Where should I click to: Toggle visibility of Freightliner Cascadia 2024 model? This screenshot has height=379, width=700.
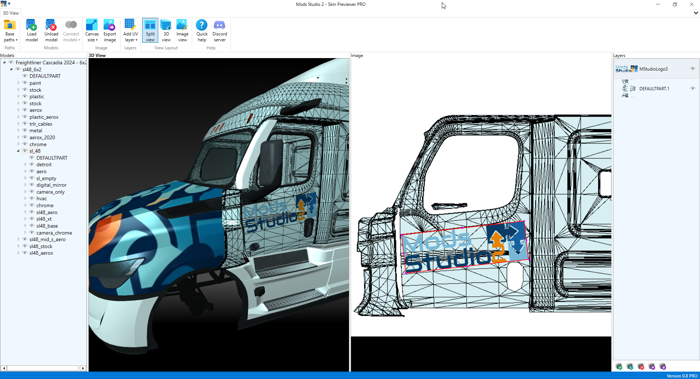[x=11, y=63]
